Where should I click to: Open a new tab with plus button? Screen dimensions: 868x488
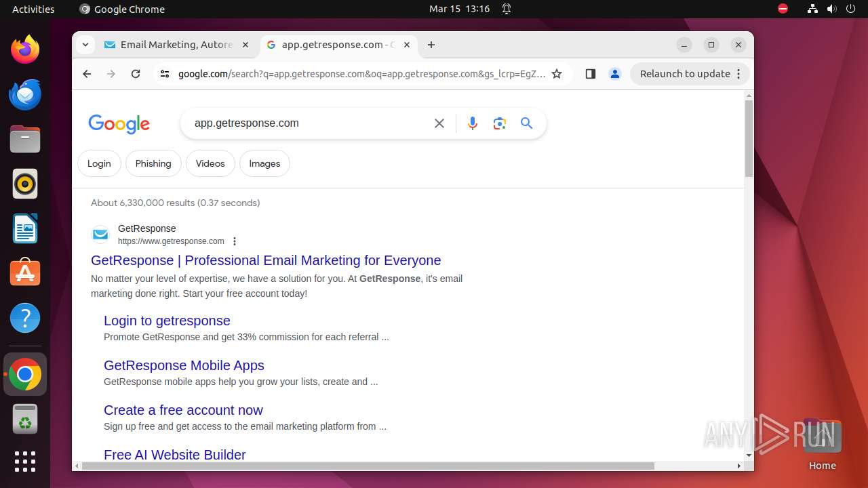click(431, 45)
